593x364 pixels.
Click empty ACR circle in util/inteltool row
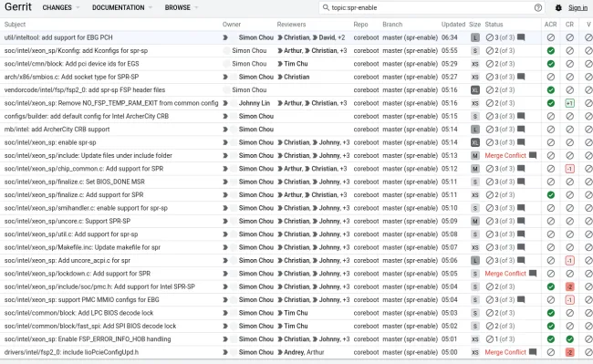(551, 37)
